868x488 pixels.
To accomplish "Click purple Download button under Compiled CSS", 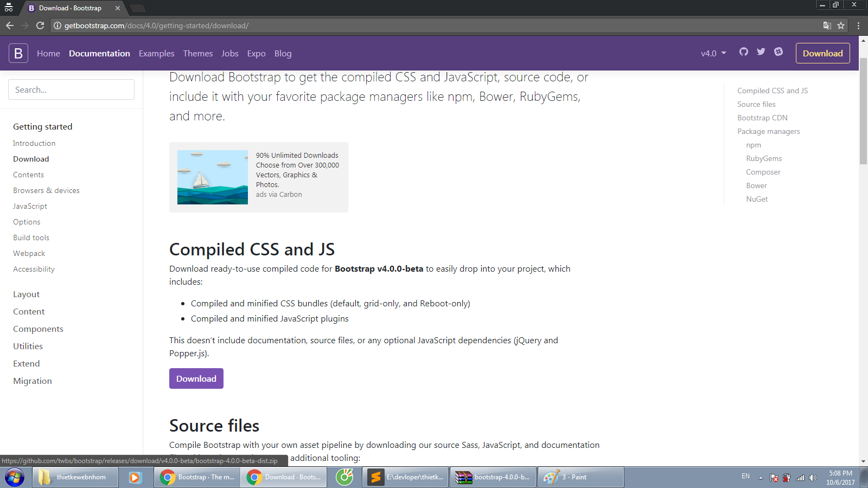I will pos(196,378).
